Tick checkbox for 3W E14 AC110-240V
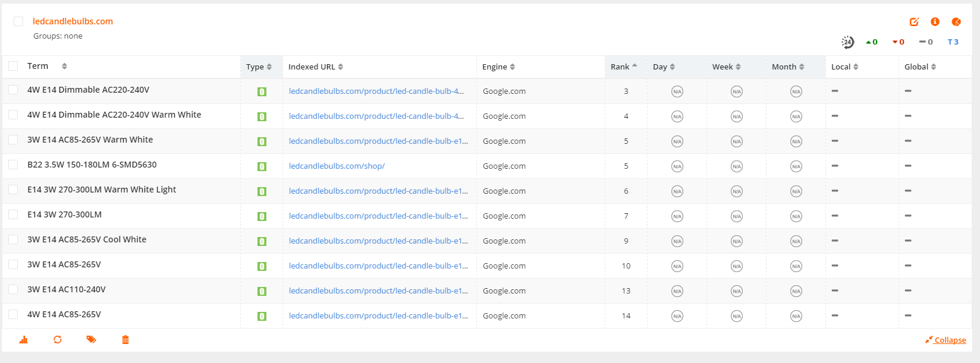This screenshot has width=980, height=363. (x=13, y=289)
